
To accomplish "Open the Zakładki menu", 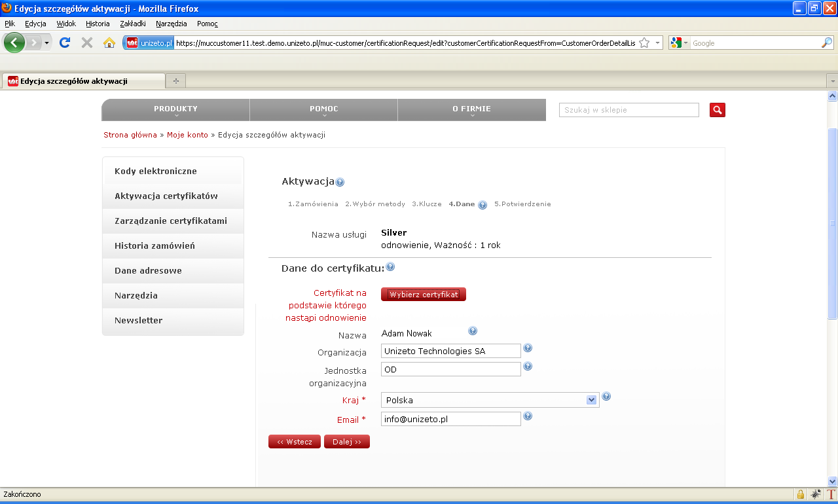I will 133,24.
